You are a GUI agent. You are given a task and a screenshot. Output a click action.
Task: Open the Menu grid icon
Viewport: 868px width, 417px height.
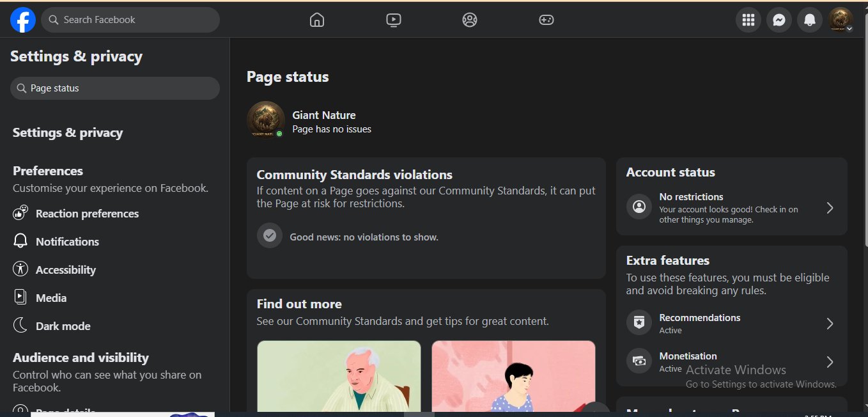point(748,20)
